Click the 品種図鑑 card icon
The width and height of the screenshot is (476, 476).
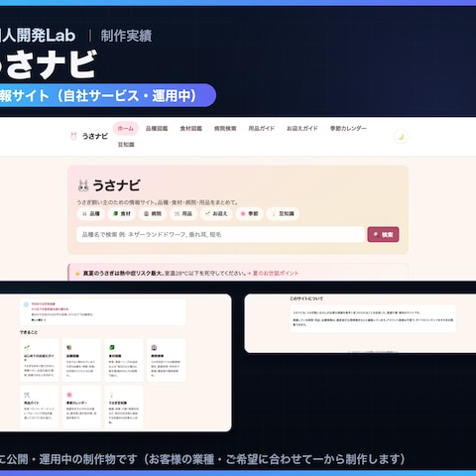pos(69,347)
